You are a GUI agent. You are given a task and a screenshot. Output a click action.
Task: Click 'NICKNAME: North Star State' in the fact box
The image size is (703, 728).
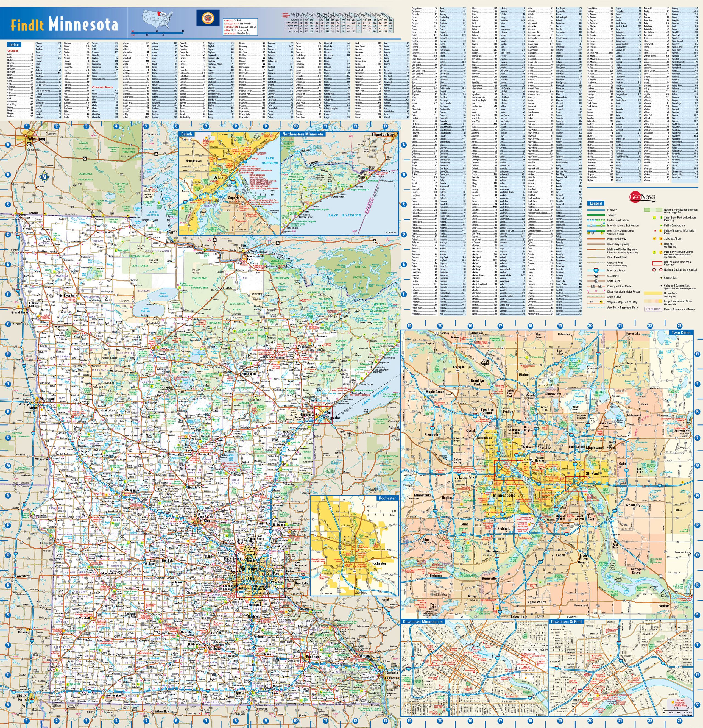click(x=237, y=34)
